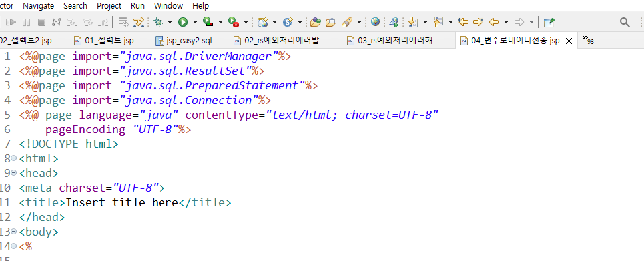The width and height of the screenshot is (644, 261).
Task: Open the External Tools dropdown arrow
Action: [x=246, y=22]
